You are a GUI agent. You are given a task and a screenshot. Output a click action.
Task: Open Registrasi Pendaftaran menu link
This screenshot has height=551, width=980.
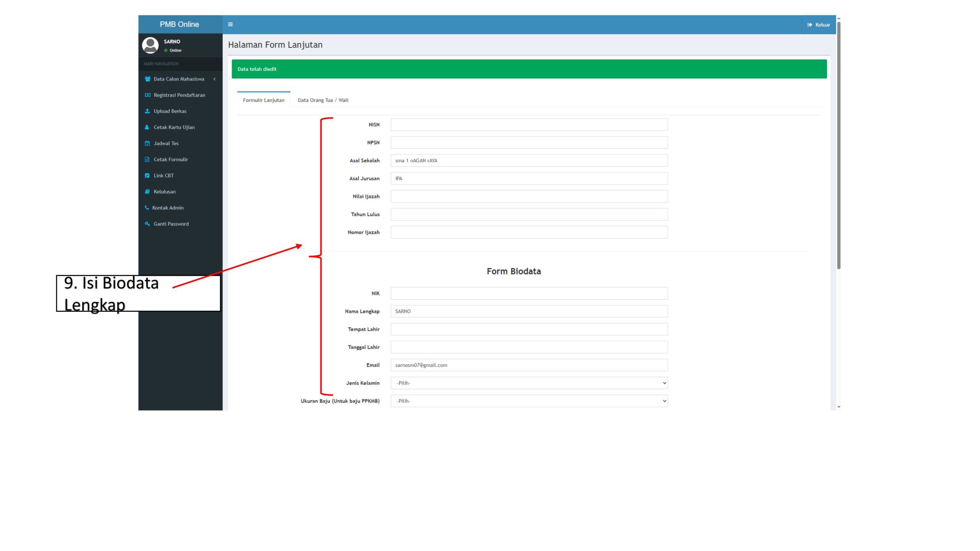[179, 95]
